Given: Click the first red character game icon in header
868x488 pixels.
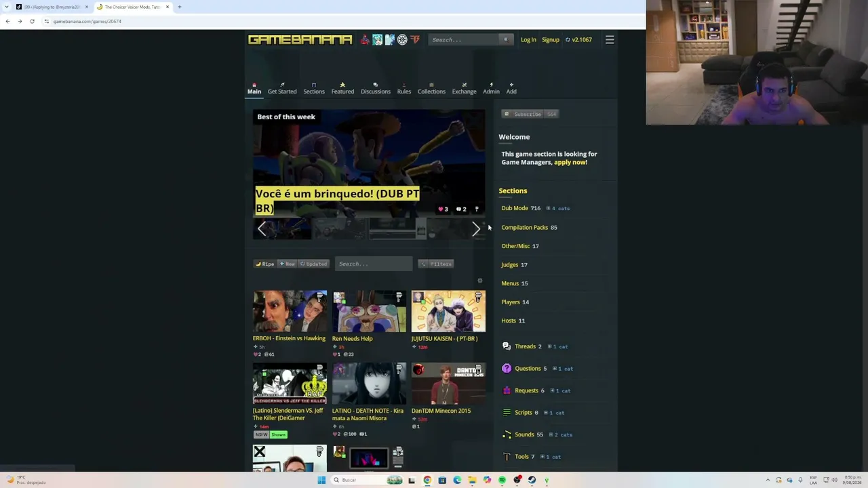Looking at the screenshot, I should click(x=365, y=40).
